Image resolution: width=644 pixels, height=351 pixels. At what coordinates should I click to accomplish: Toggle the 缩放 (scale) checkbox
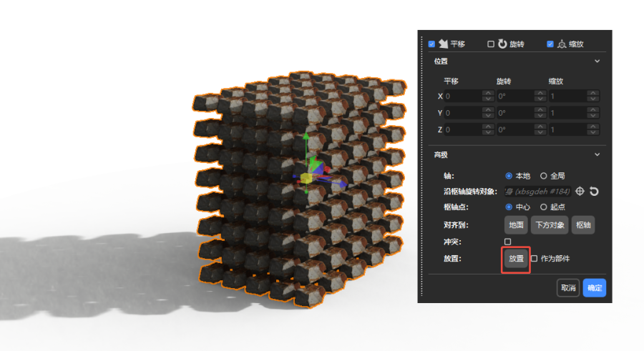point(550,44)
